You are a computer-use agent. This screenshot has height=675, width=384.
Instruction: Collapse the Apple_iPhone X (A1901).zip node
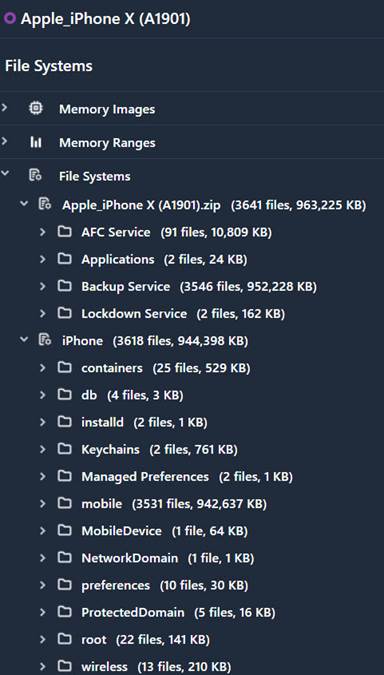(24, 204)
